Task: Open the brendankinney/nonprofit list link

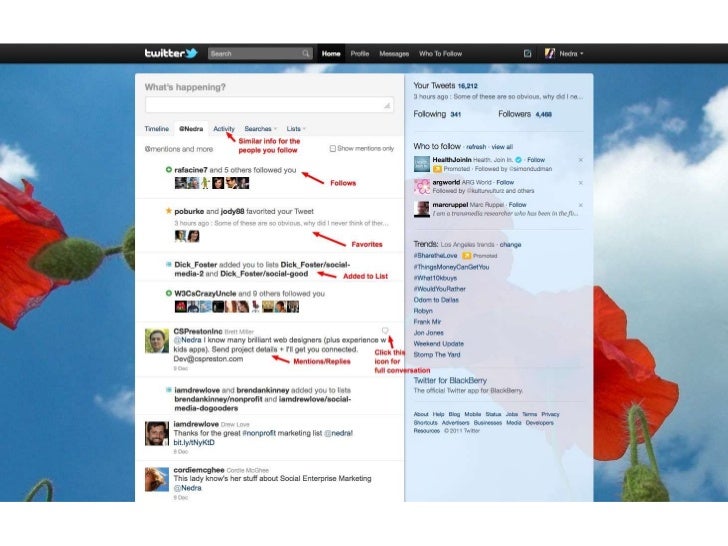Action: click(218, 399)
